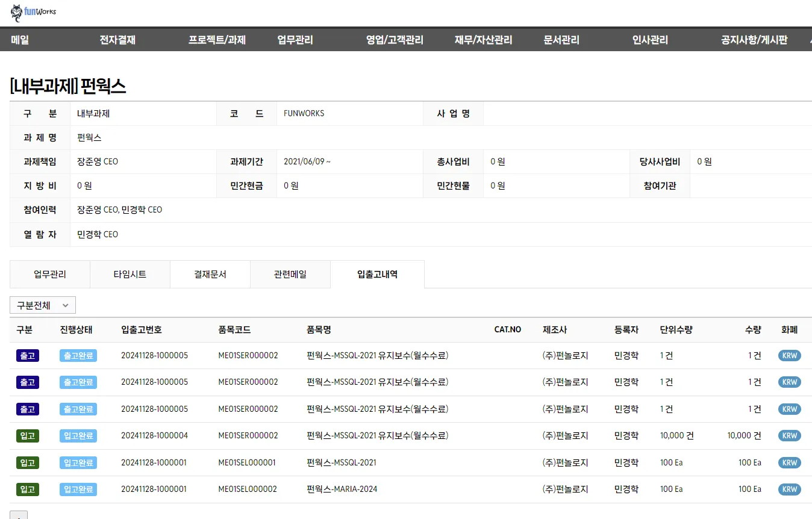The height and width of the screenshot is (519, 812).
Task: Click the 입고 badge on the last row
Action: point(27,489)
